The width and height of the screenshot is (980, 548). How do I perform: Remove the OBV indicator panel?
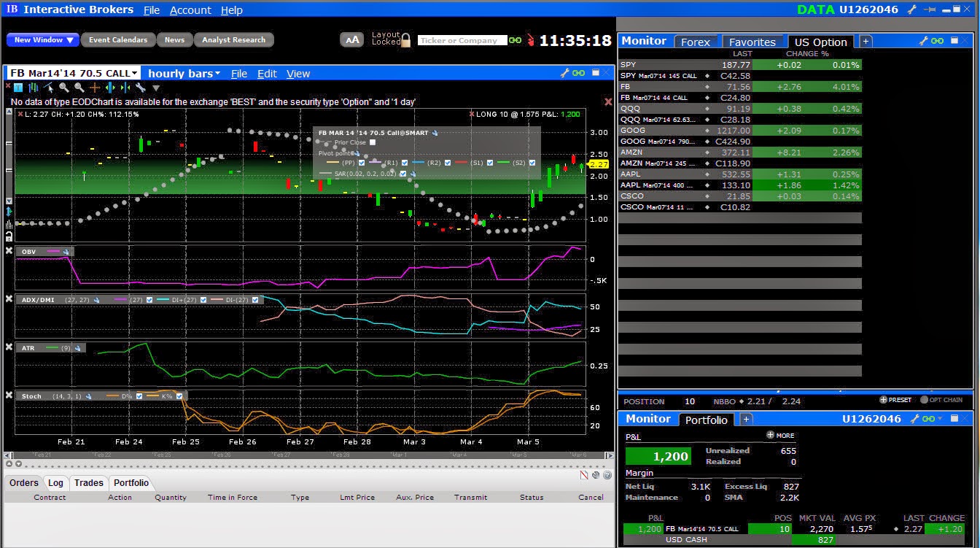coord(9,250)
